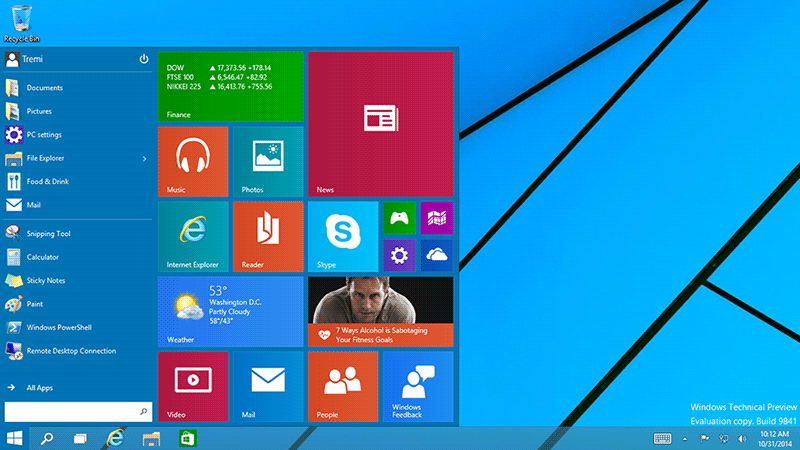Viewport: 800px width, 450px height.
Task: Open the Store from the taskbar
Action: coord(188,438)
